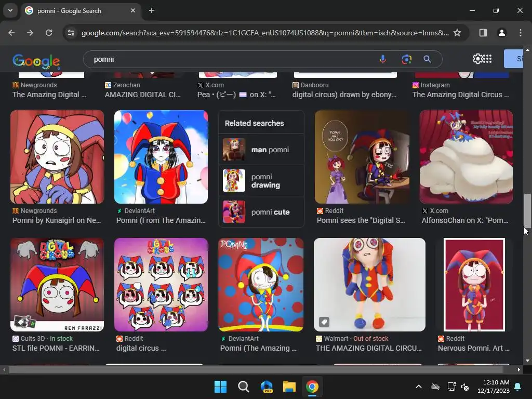The image size is (532, 399).
Task: Open muted volume tray icon
Action: click(465, 387)
